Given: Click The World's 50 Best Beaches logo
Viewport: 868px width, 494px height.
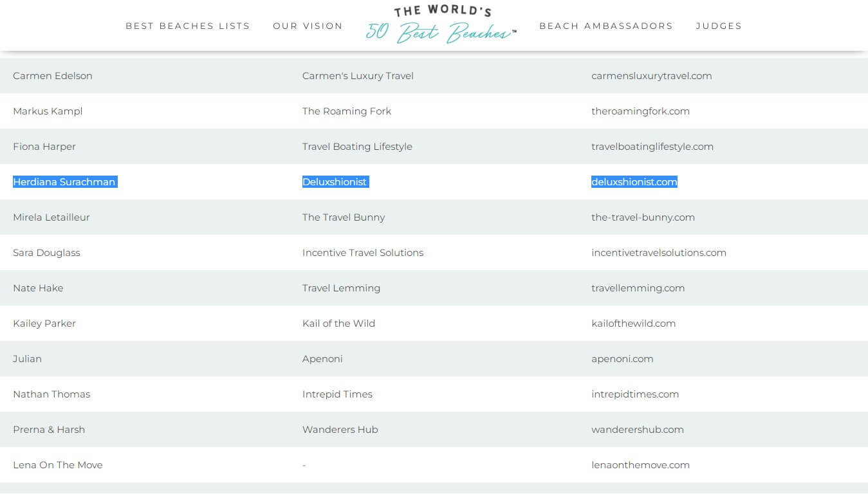Looking at the screenshot, I should tap(441, 25).
